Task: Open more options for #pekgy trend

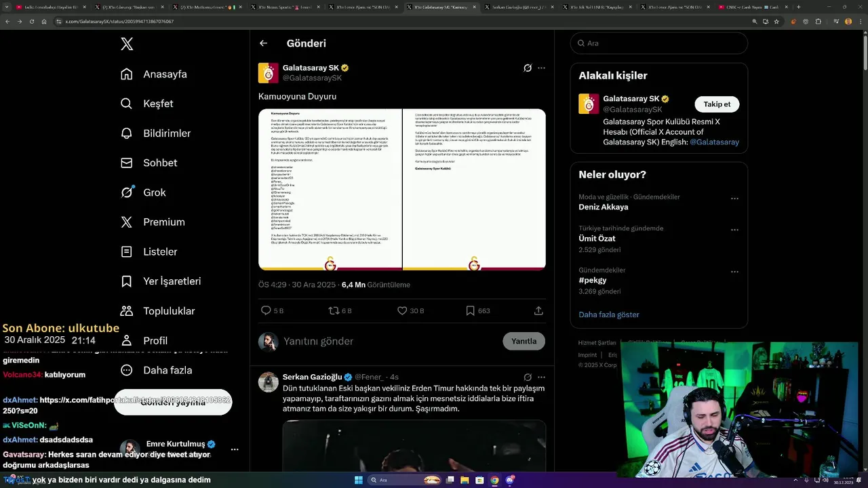Action: tap(734, 272)
